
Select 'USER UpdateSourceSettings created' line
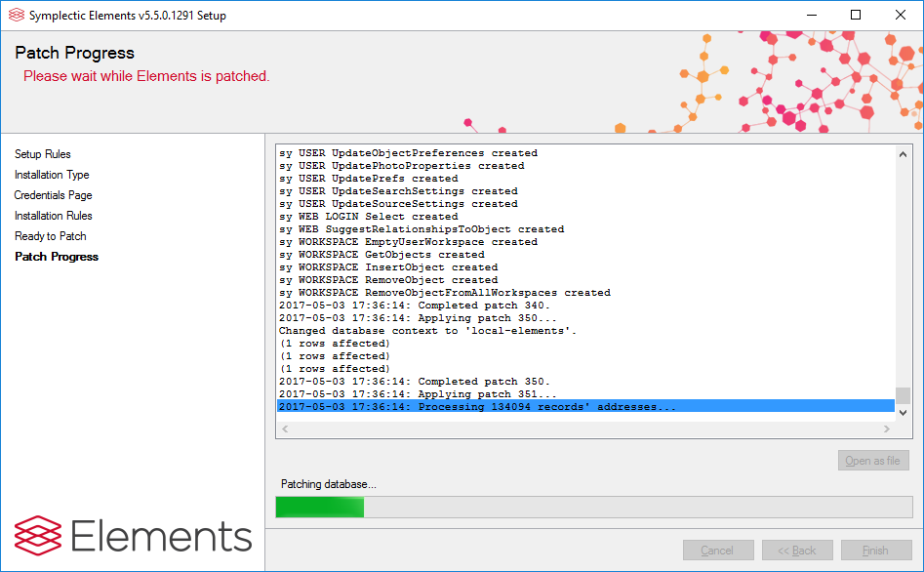[398, 203]
